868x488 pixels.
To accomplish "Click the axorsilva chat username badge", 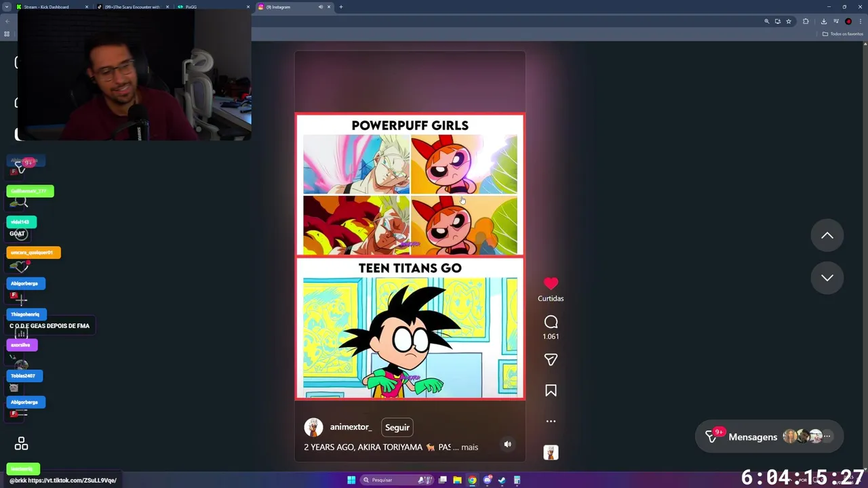I will (21, 345).
